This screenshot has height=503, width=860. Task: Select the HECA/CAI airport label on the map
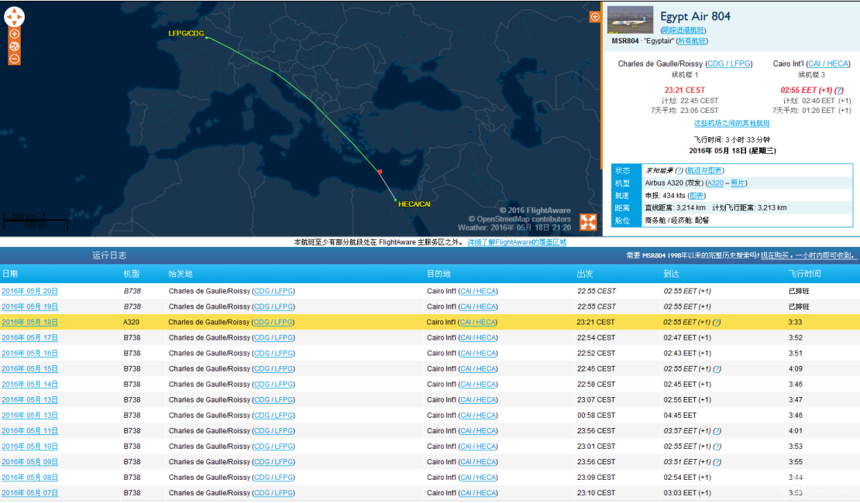[414, 204]
